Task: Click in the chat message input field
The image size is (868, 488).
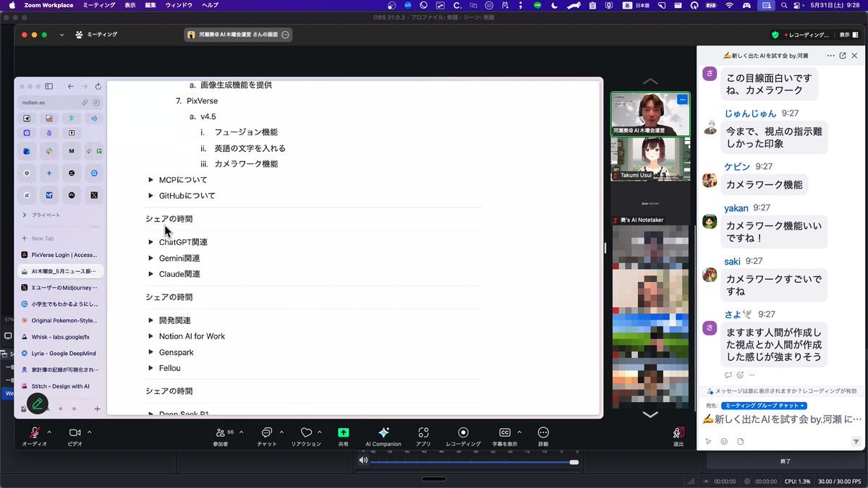Action: click(781, 419)
